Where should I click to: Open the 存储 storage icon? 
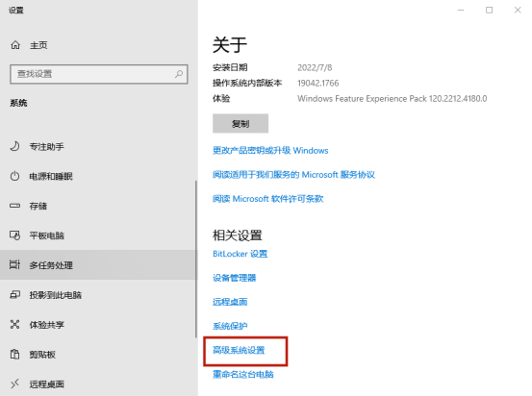[14, 206]
